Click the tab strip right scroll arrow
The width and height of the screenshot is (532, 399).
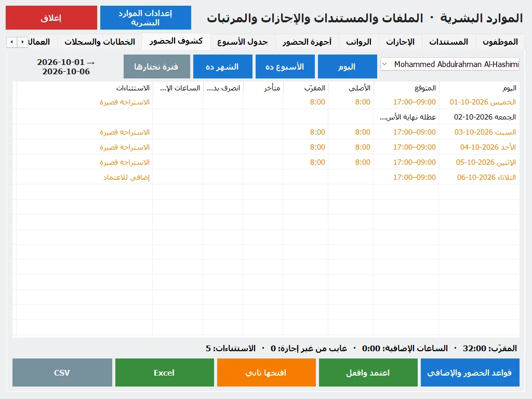[x=22, y=42]
